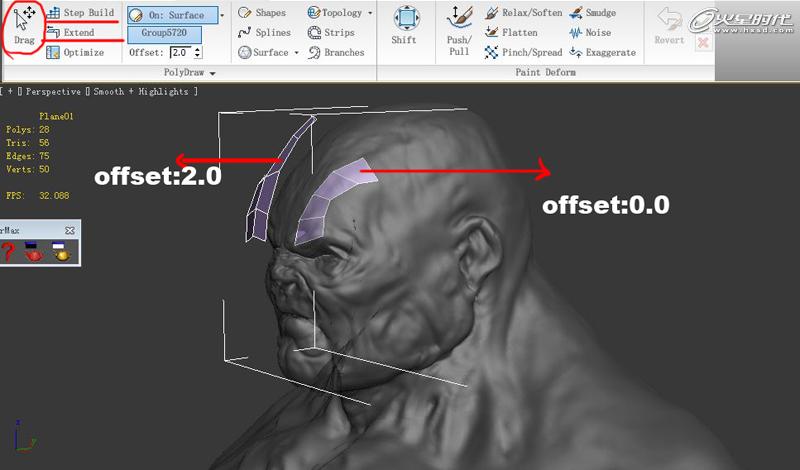Select the Drag tool
The width and height of the screenshot is (800, 470).
(23, 26)
